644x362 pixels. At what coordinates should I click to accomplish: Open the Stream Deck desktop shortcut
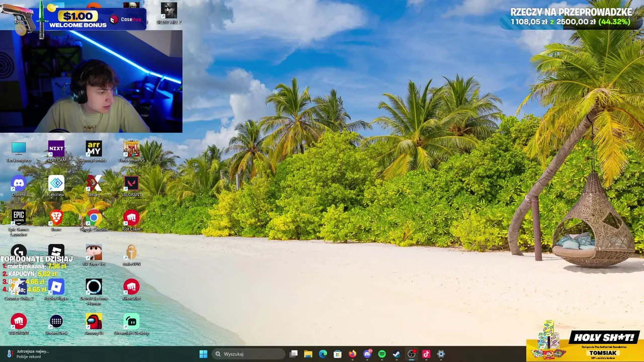click(56, 324)
